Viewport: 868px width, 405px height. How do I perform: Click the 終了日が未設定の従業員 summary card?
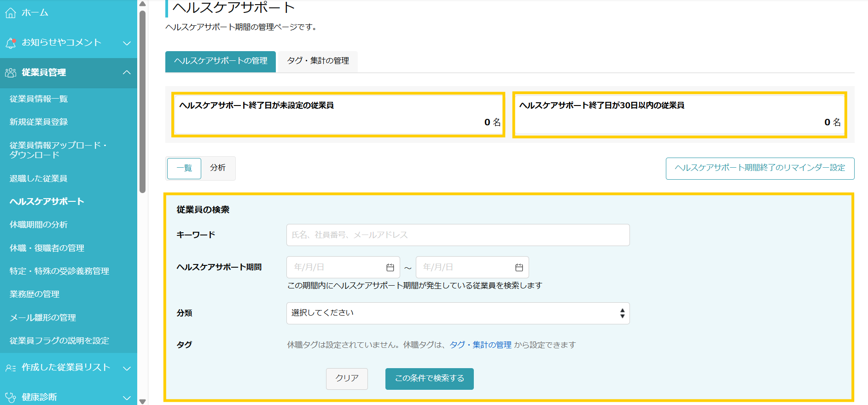point(338,115)
